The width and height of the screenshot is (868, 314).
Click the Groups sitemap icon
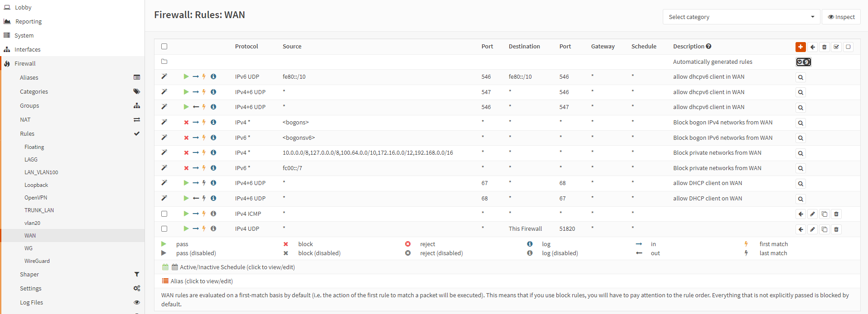(137, 105)
